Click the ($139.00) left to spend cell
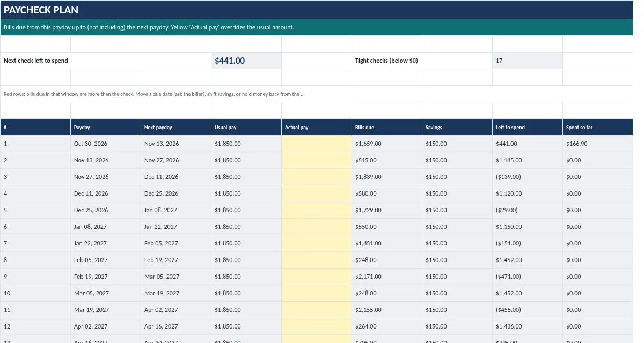Viewport: 644px width, 343px height. click(x=528, y=177)
